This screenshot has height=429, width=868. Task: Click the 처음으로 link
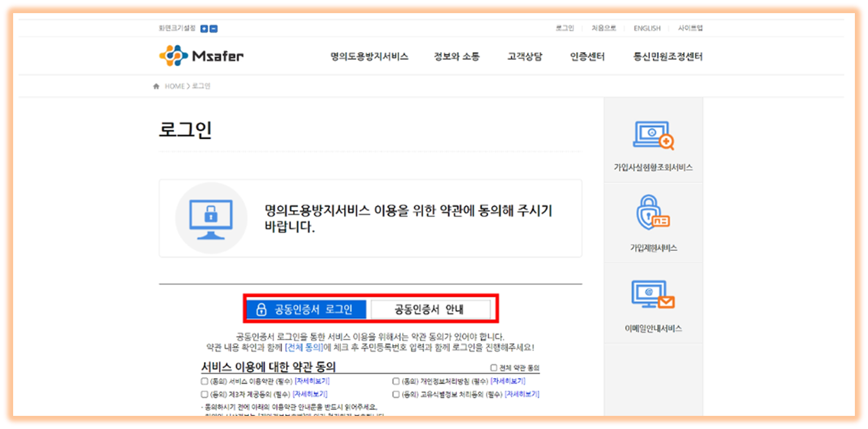tap(604, 28)
